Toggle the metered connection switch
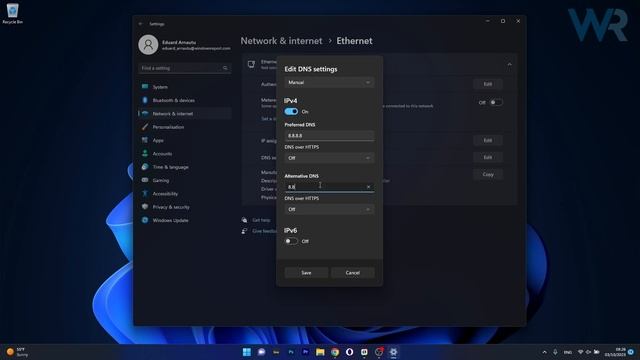This screenshot has width=640, height=360. 496,102
